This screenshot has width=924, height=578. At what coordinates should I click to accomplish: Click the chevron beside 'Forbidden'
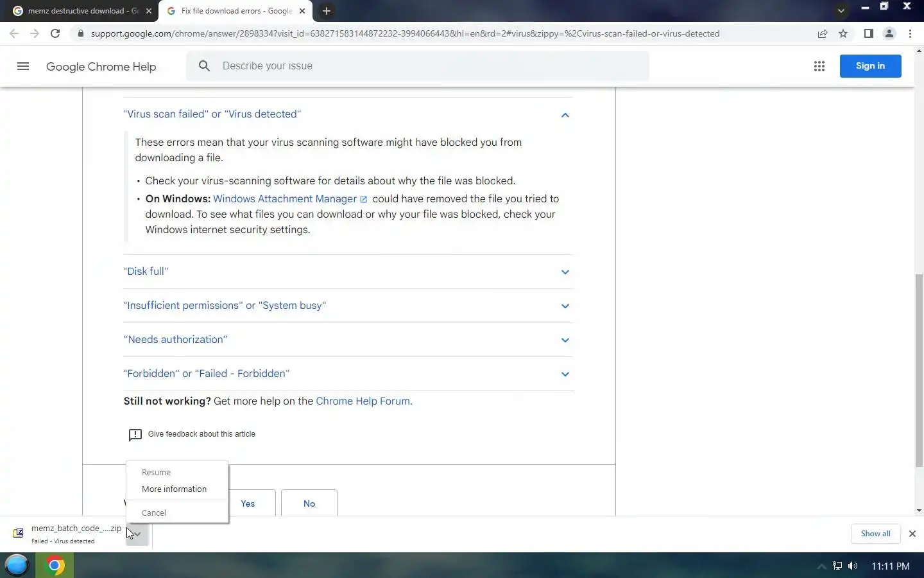pyautogui.click(x=565, y=374)
